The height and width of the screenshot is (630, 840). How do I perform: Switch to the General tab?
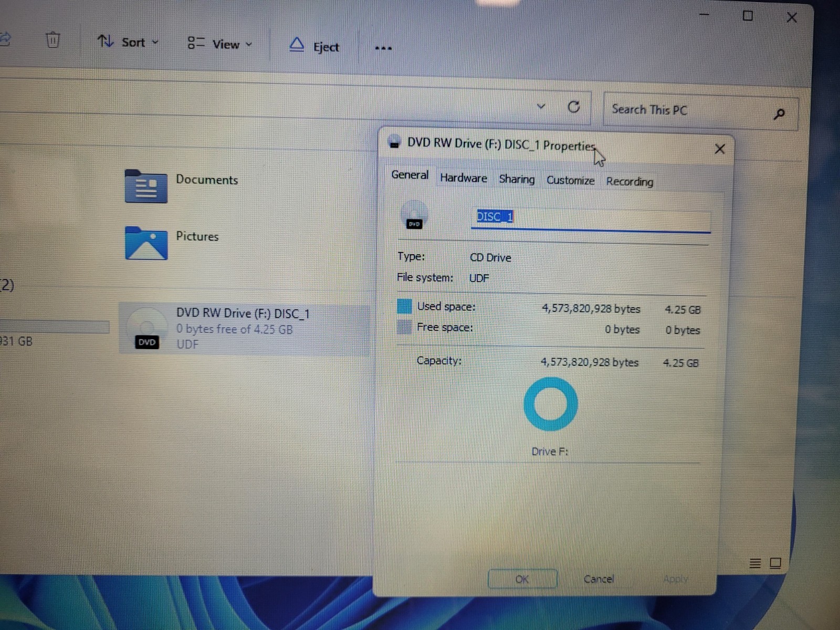click(409, 175)
